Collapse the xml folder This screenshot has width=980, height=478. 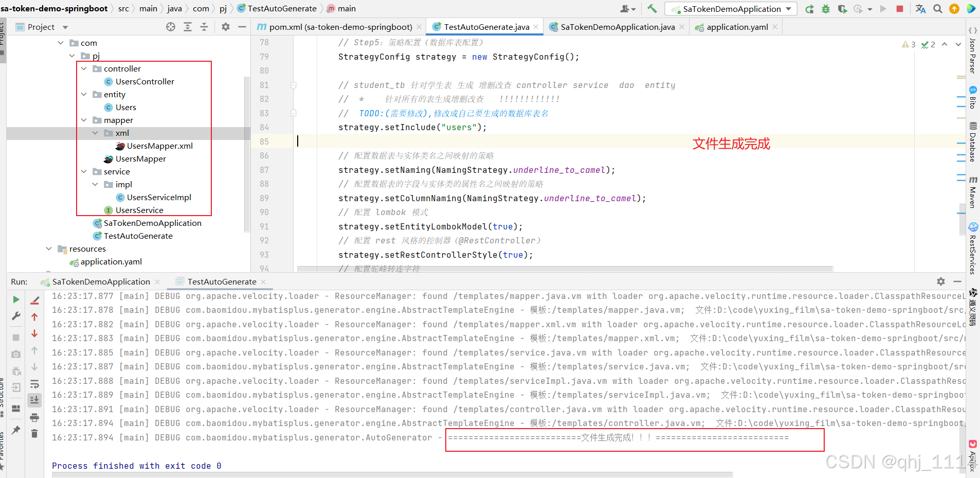coord(95,133)
